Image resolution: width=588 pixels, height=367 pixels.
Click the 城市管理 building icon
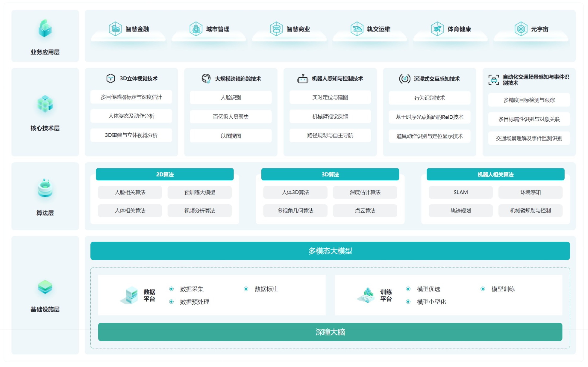(x=196, y=29)
